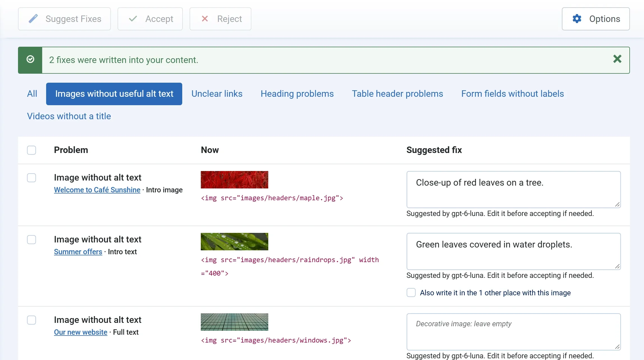Select Images without useful alt text tab
Image resolution: width=644 pixels, height=360 pixels.
pyautogui.click(x=114, y=94)
